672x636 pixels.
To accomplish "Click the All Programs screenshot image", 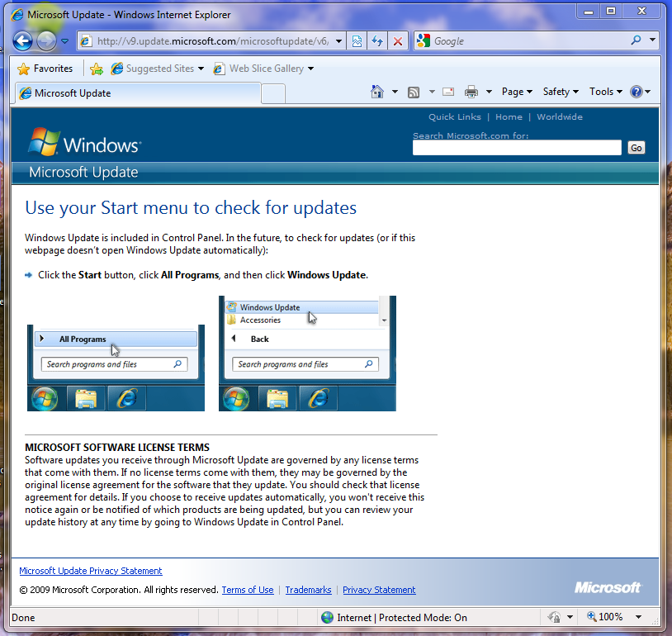I will click(x=116, y=368).
